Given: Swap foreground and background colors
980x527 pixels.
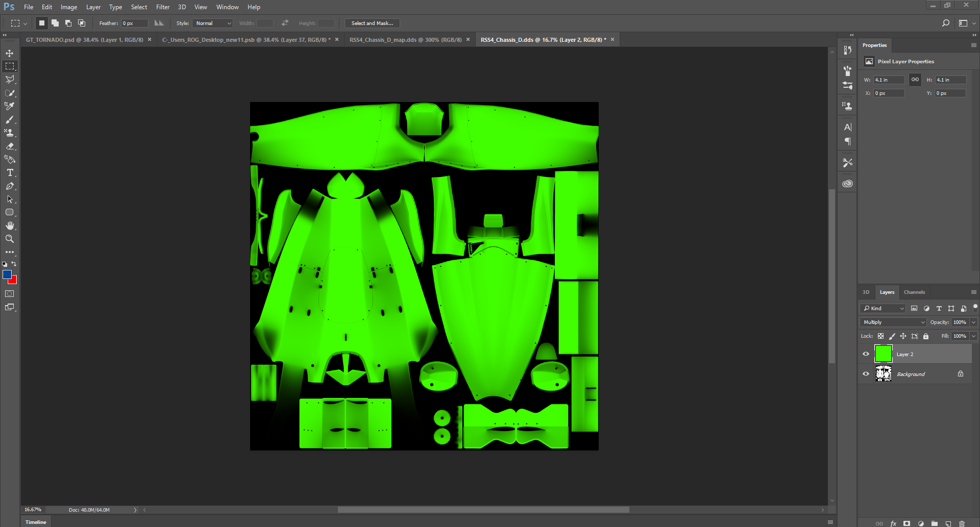Looking at the screenshot, I should coord(14,264).
